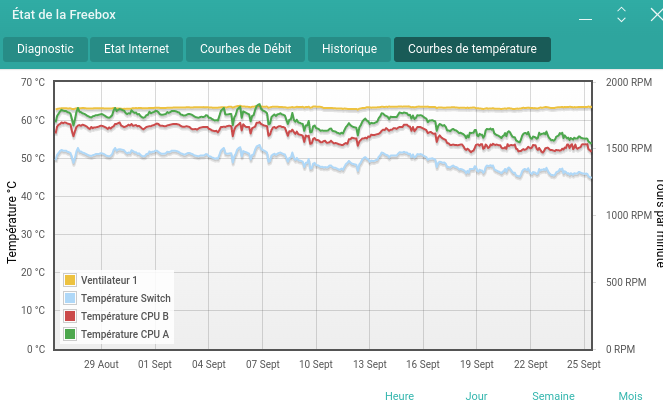
Task: Click the 19 Sept date label
Action: coord(477,364)
